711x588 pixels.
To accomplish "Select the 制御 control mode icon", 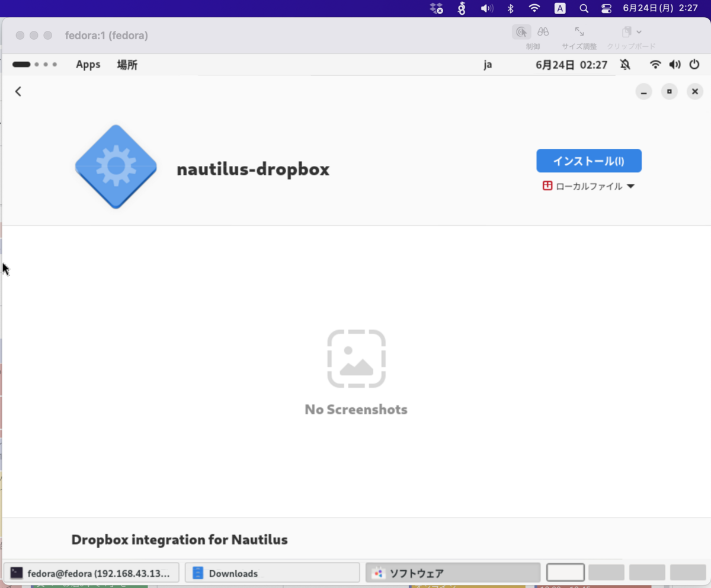I will 521,32.
